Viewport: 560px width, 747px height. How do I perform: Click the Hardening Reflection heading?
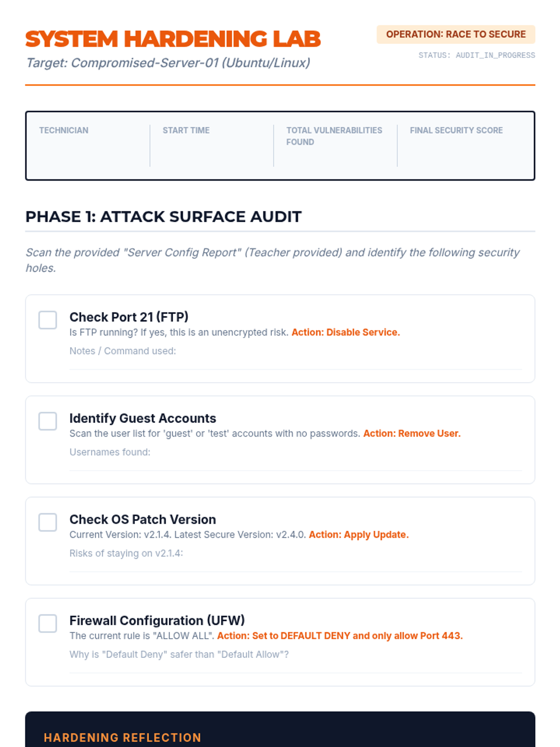(122, 738)
